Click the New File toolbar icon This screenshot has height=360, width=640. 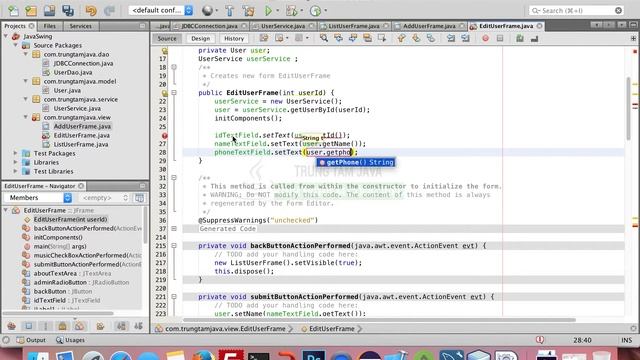click(13, 11)
